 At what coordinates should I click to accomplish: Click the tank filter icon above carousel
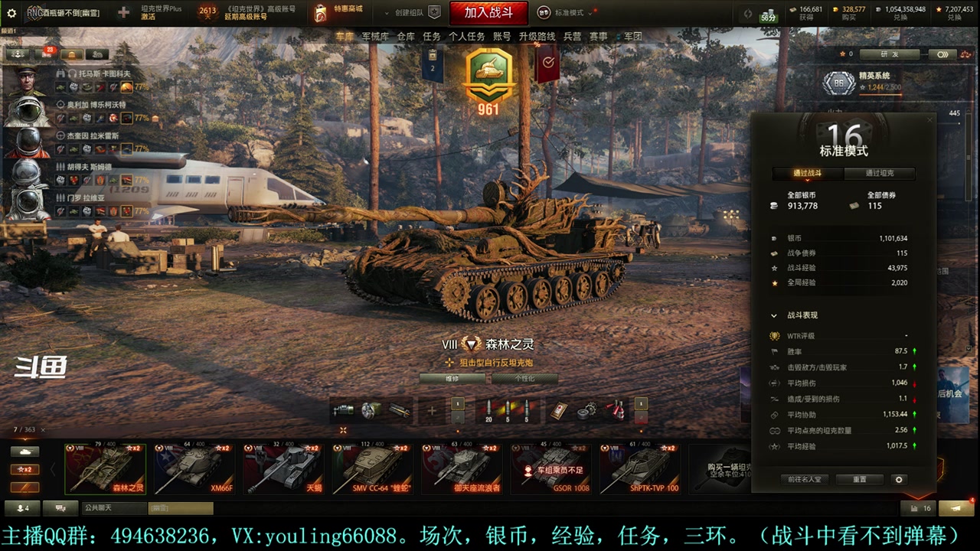(x=24, y=452)
